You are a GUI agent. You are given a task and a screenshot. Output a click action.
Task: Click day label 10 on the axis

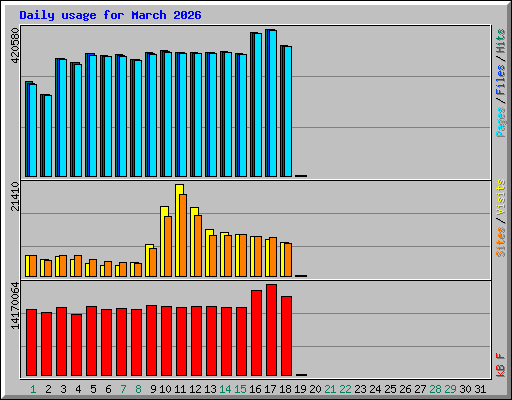(165, 389)
